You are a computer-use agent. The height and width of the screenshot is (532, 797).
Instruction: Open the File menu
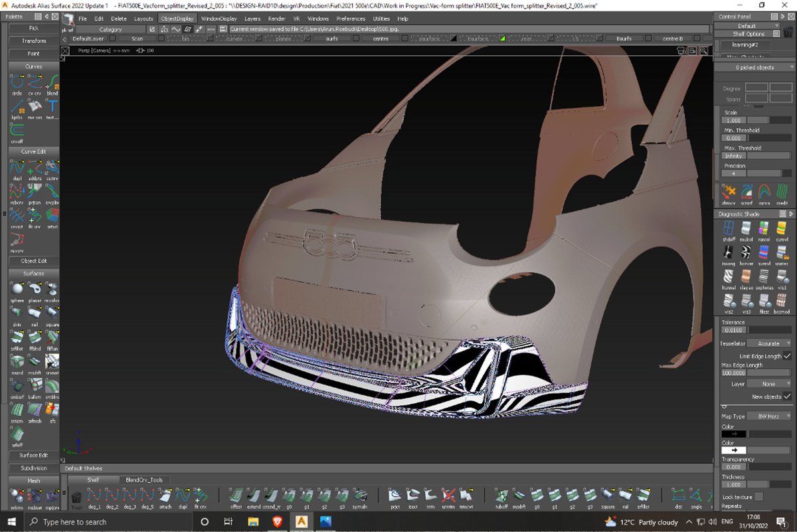pos(83,19)
